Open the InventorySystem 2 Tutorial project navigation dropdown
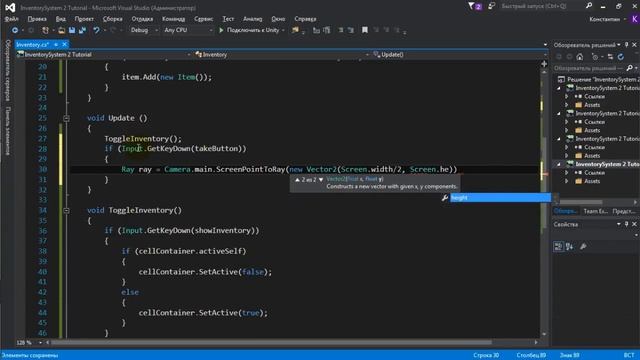 (104, 54)
